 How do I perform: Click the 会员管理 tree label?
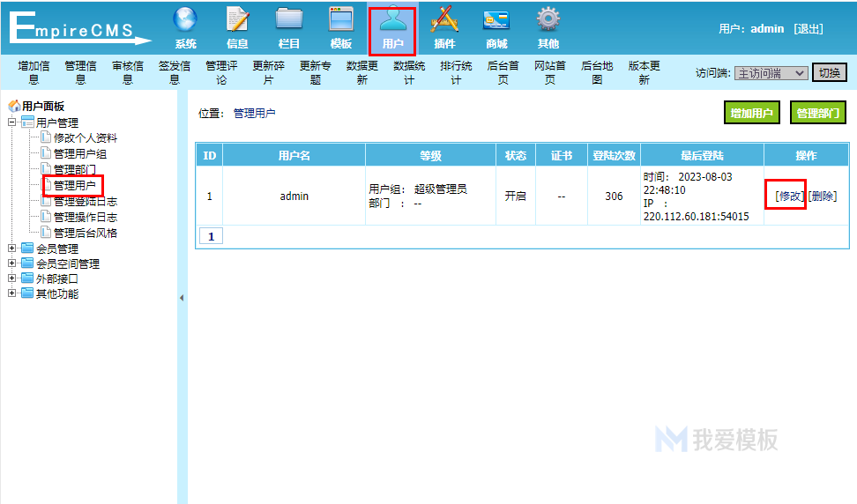point(57,248)
